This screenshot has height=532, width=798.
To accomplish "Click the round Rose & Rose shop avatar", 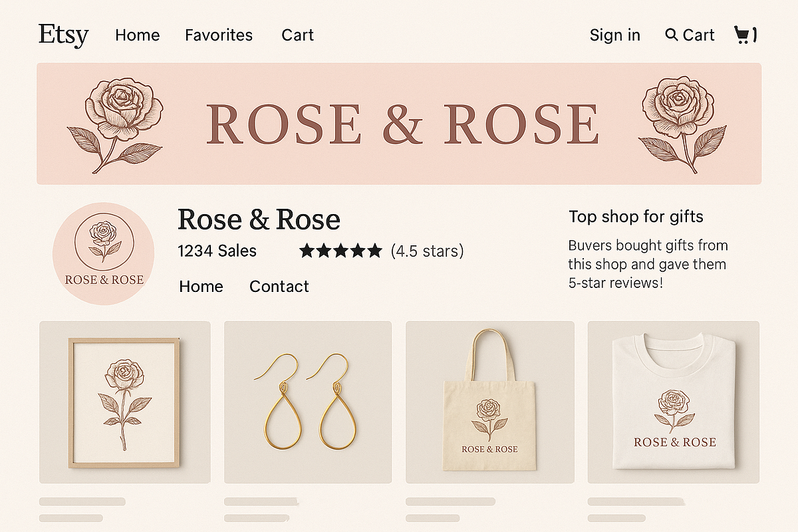I will tap(103, 253).
